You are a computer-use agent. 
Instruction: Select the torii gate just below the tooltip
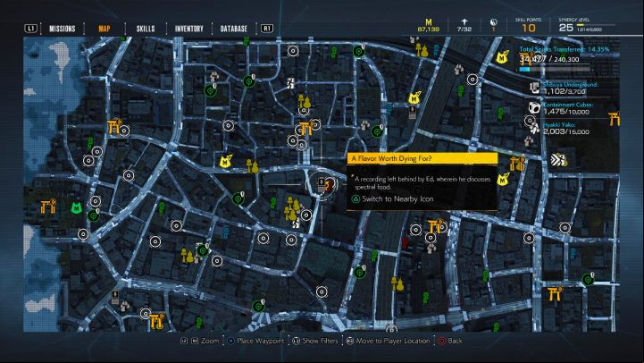435,226
